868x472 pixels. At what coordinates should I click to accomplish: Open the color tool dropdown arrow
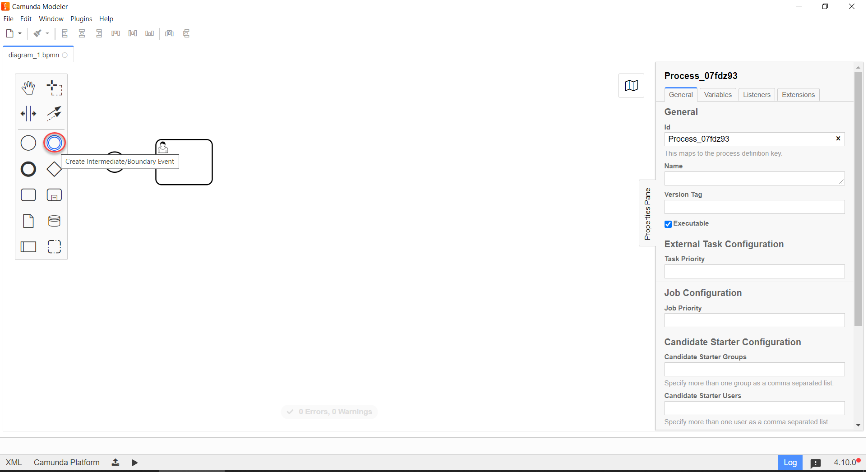[47, 33]
